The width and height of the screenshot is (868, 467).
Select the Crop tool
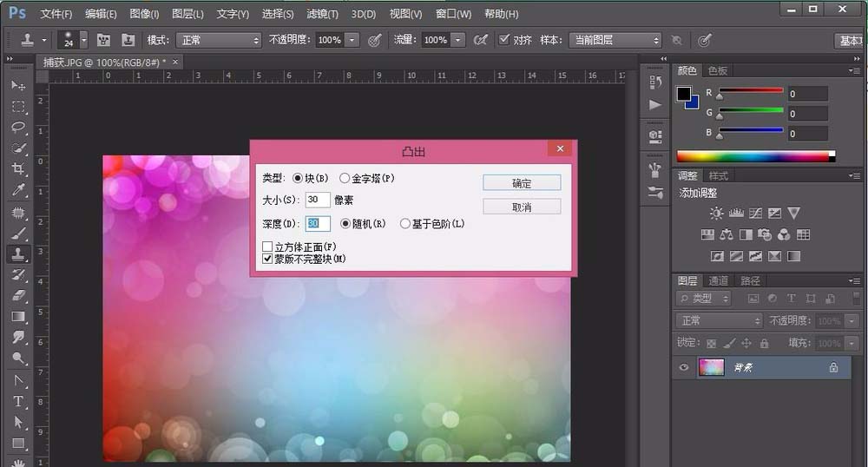(17, 168)
